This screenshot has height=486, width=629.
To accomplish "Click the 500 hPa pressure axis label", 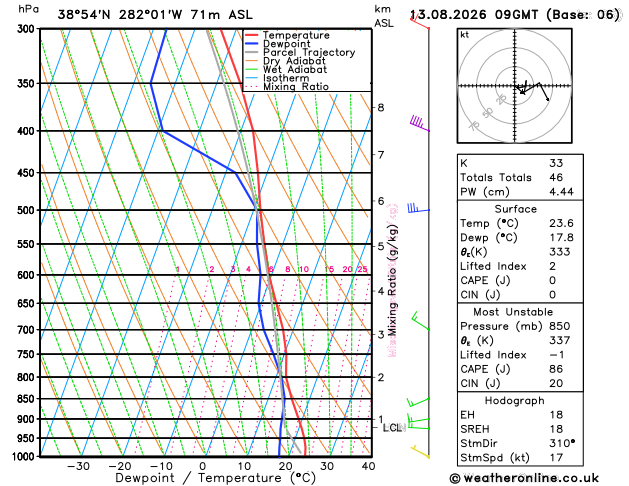I will [28, 210].
